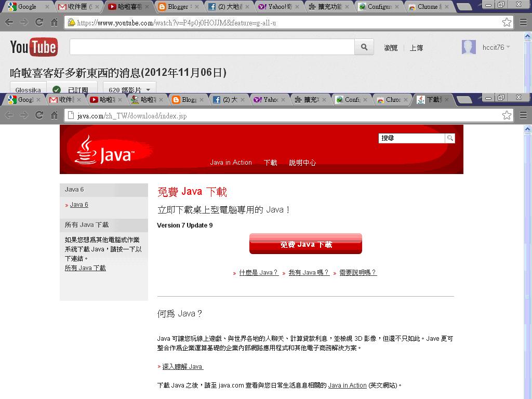Click new tab button in the Java window
532x399 pixels.
click(x=464, y=99)
